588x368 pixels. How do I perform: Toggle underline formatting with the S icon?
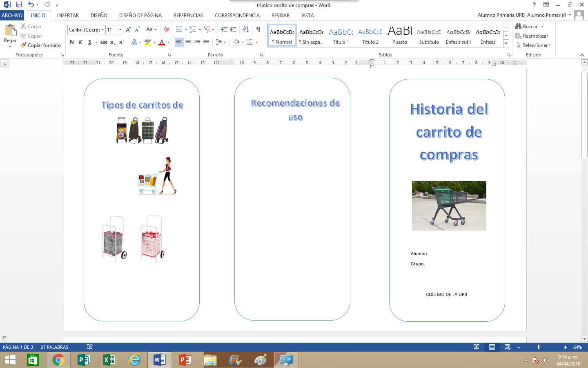pyautogui.click(x=88, y=42)
